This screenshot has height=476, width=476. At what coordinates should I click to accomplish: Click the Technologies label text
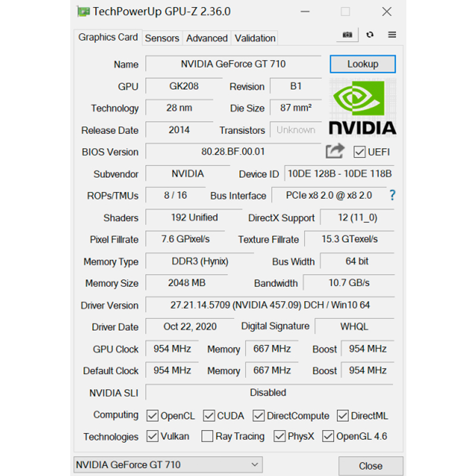[111, 437]
